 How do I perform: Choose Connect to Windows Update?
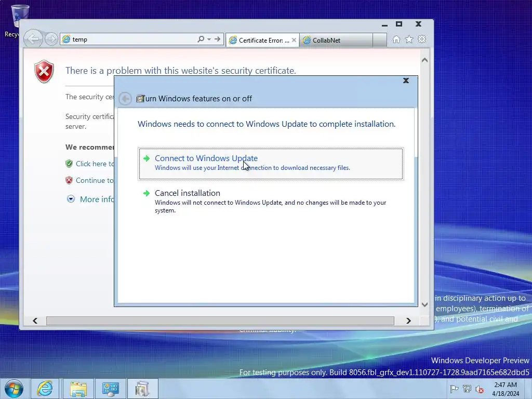(271, 163)
